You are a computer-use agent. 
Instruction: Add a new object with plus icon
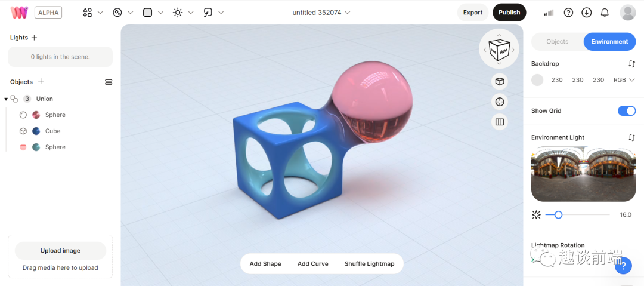point(41,81)
